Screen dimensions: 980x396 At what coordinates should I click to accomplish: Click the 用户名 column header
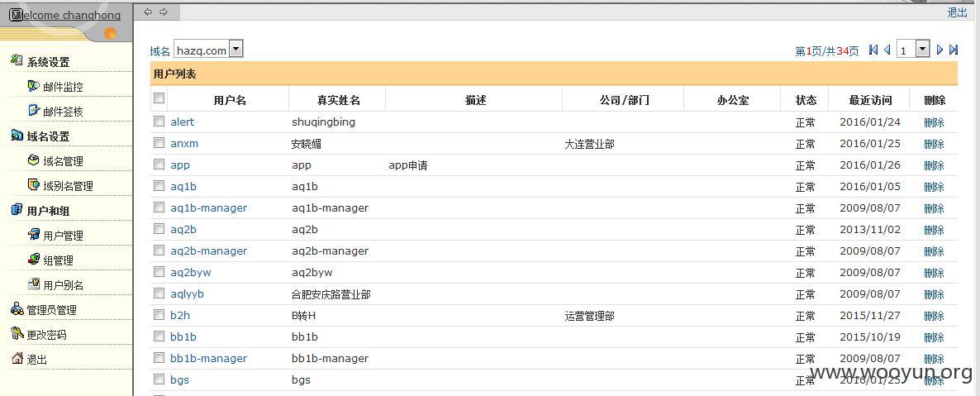click(230, 100)
